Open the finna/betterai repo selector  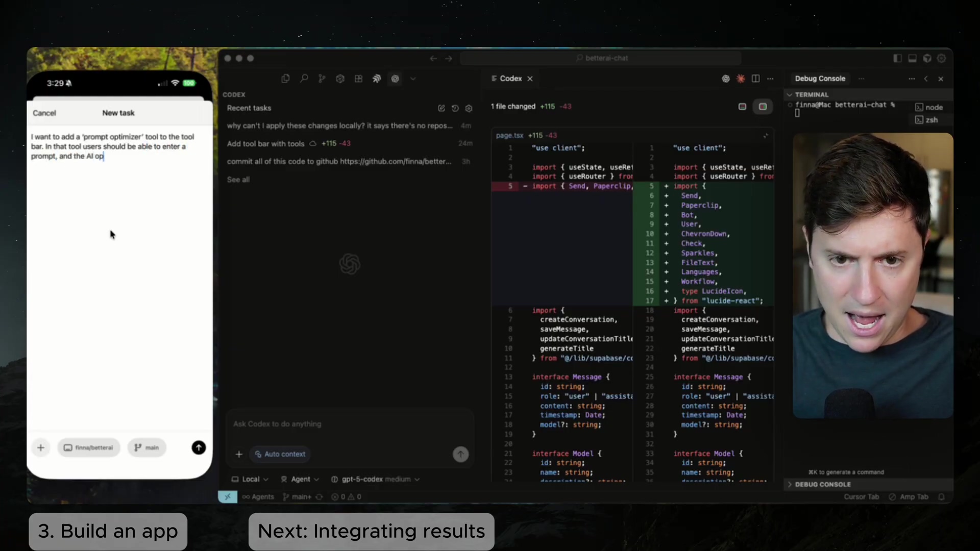click(88, 448)
